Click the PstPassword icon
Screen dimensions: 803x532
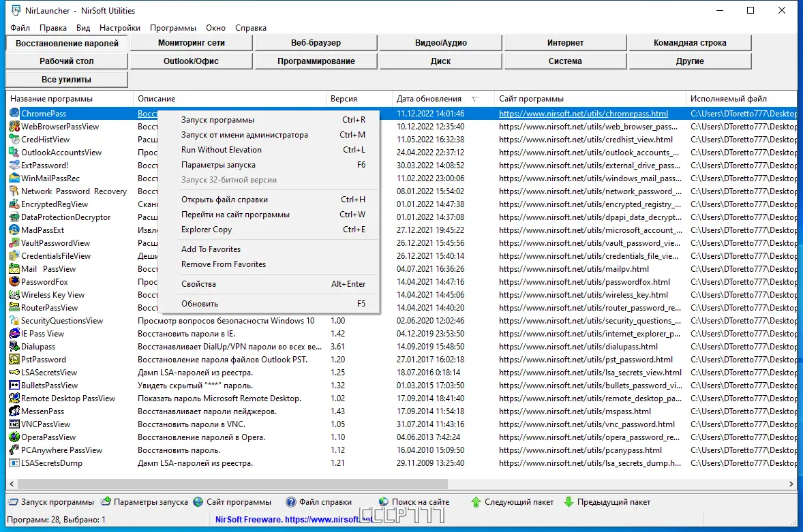tap(14, 359)
